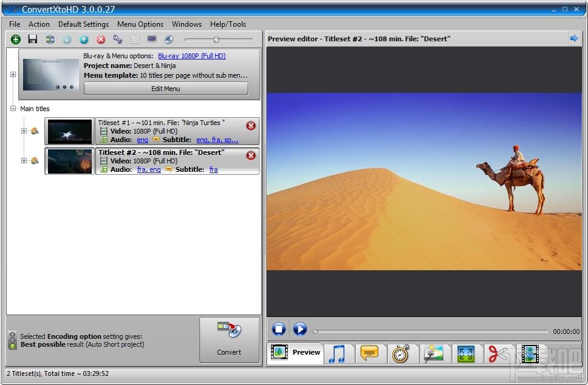Open the cut tab with scissors icon
Viewport: 588px width, 385px height.
[498, 353]
